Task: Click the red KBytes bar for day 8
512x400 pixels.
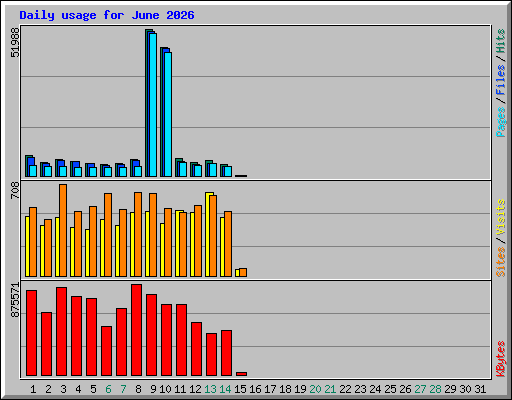Action: tap(137, 330)
